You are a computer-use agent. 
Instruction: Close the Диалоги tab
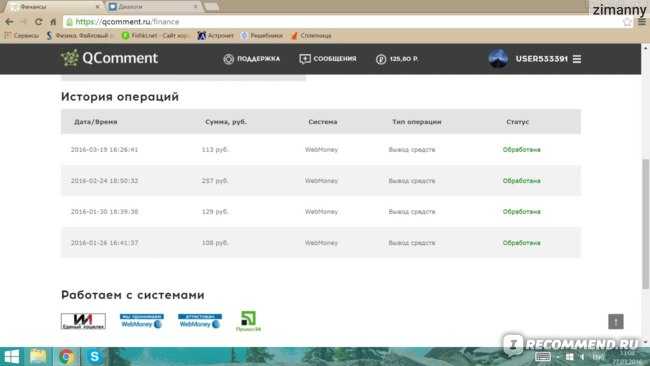pos(196,7)
